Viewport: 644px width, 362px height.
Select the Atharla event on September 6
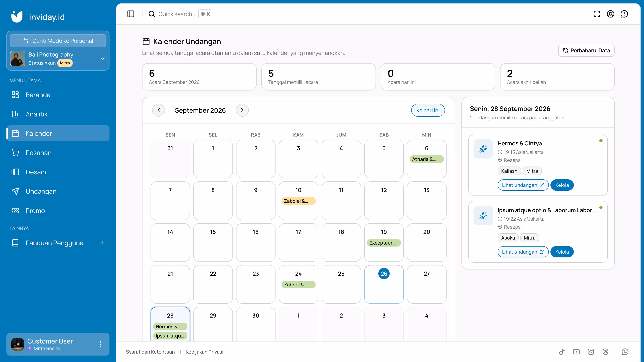tap(426, 159)
